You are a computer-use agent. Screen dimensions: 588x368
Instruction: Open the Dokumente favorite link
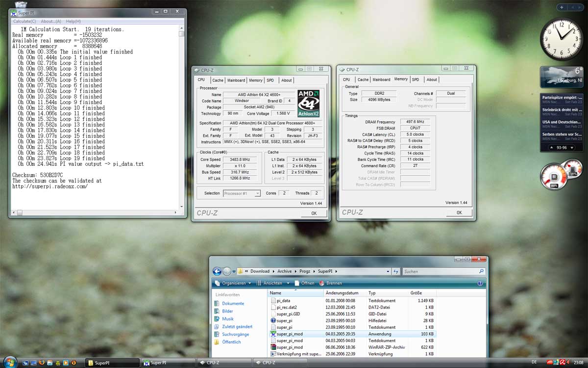pos(233,303)
